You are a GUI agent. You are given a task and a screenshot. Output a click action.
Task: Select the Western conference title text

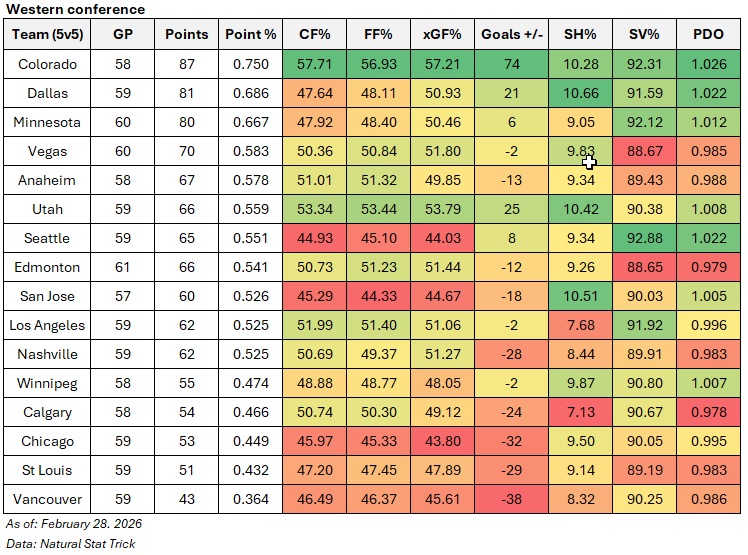(x=75, y=9)
